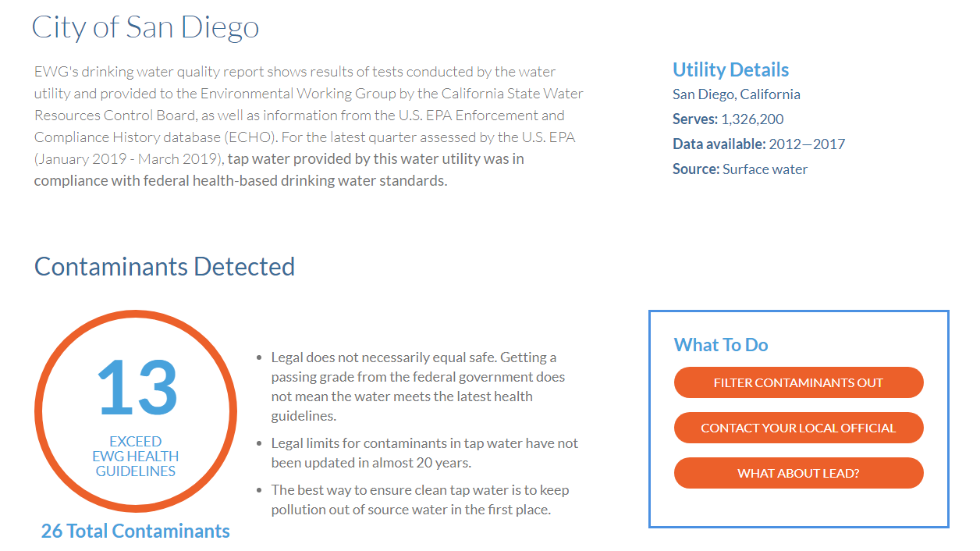
Task: Click the bullet about keeping pollution out
Action: pyautogui.click(x=420, y=500)
